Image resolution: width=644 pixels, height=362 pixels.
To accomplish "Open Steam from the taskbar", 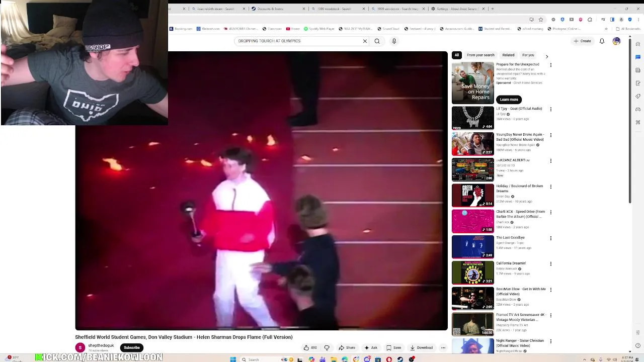I will pos(400,359).
